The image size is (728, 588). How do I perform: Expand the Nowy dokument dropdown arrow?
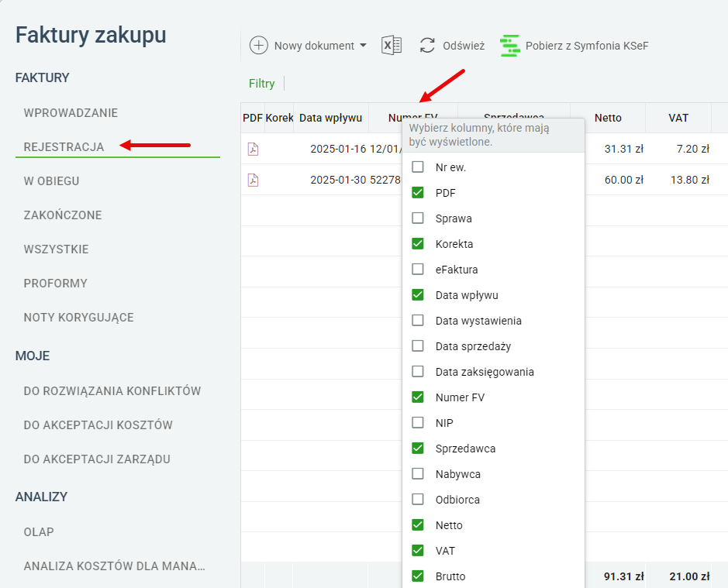click(363, 46)
